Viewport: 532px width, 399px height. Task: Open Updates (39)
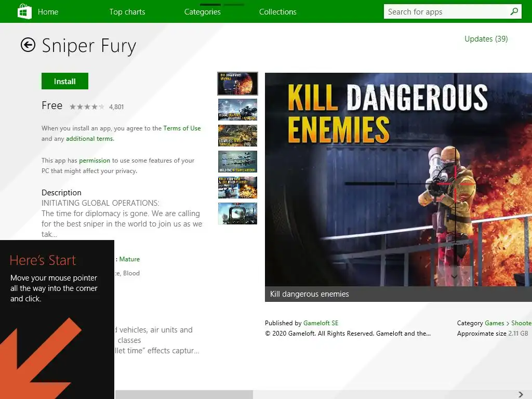pos(486,39)
